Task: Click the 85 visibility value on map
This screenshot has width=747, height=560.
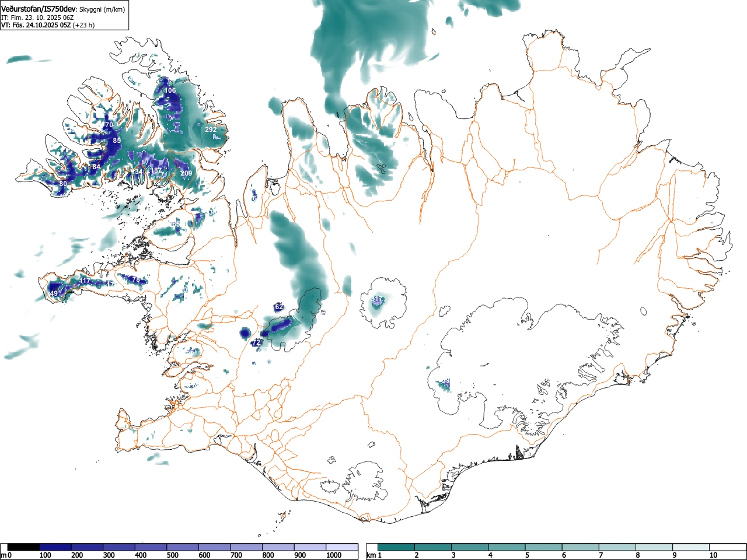Action: coord(117,141)
